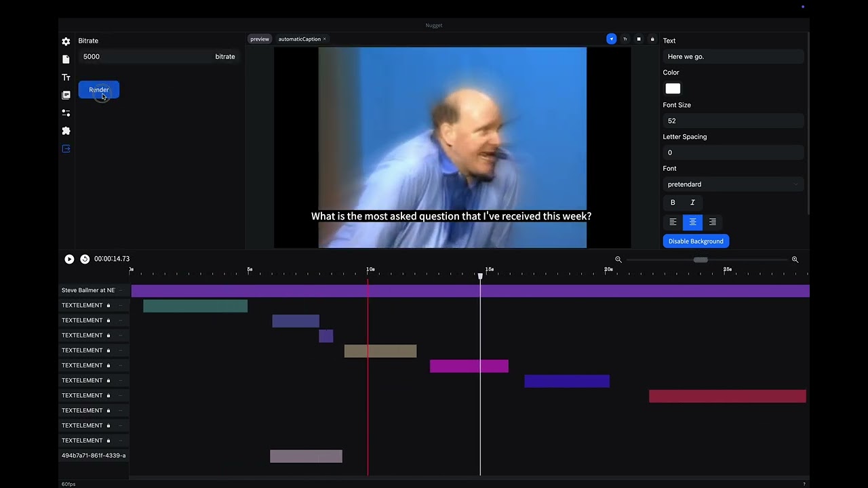Open the file/document panel icon
Viewport: 868px width, 488px height.
[66, 60]
